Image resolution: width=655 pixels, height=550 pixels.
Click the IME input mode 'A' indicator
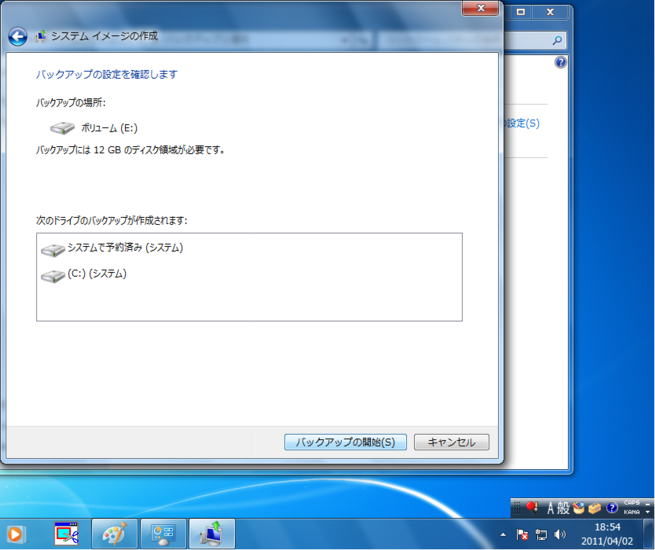coord(550,508)
